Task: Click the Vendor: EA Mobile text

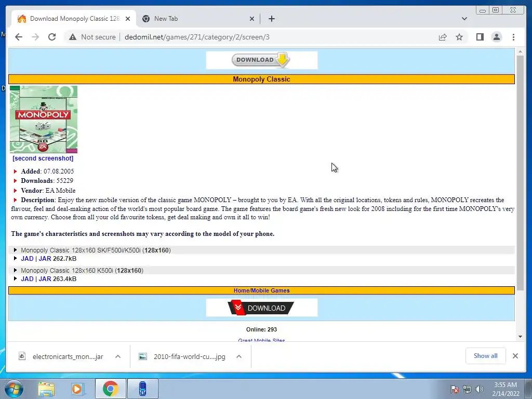Action: click(48, 191)
